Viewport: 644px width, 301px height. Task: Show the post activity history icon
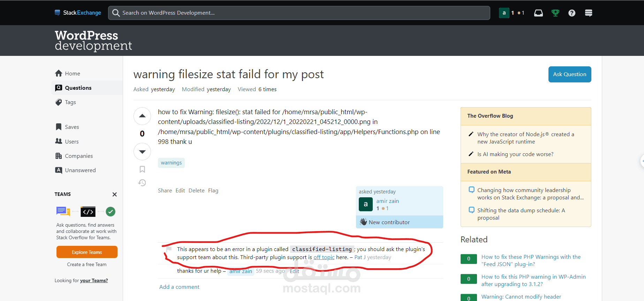[x=142, y=183]
